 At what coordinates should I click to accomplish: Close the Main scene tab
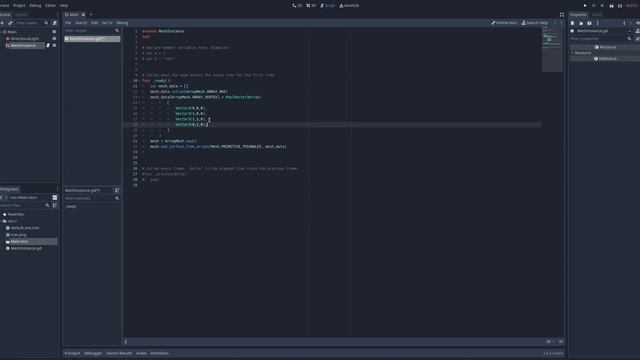pyautogui.click(x=83, y=15)
